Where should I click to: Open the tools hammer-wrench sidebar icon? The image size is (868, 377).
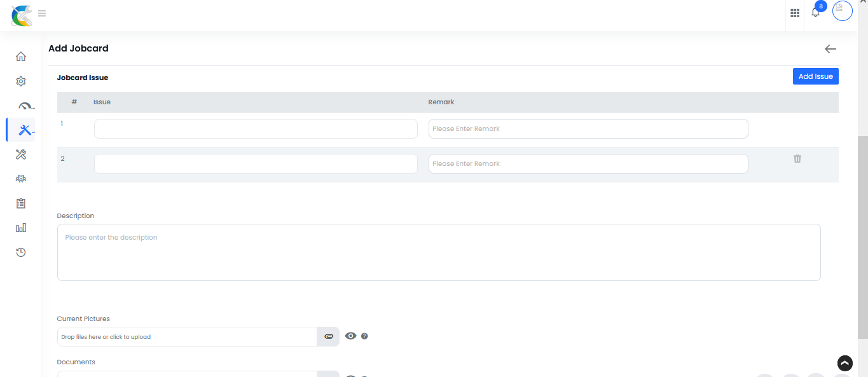(21, 154)
